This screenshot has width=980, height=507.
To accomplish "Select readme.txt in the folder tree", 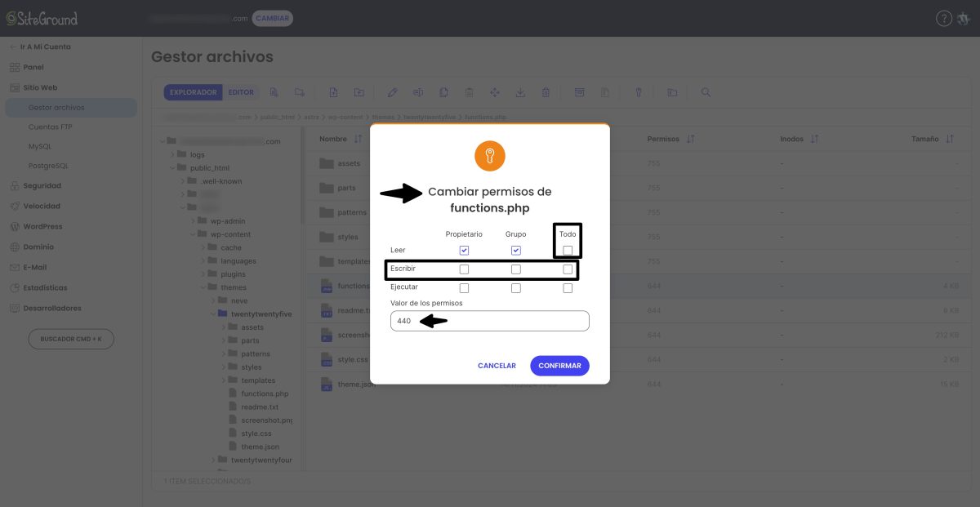I will point(260,407).
